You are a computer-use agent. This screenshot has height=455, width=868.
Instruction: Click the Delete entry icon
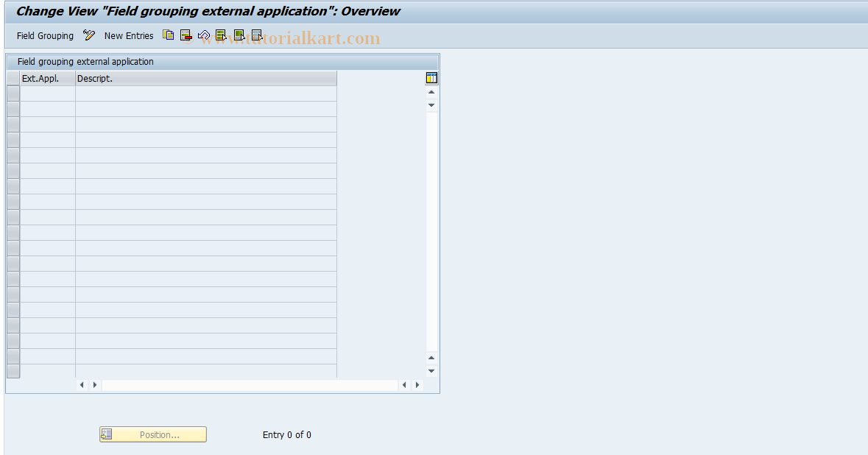[x=186, y=35]
